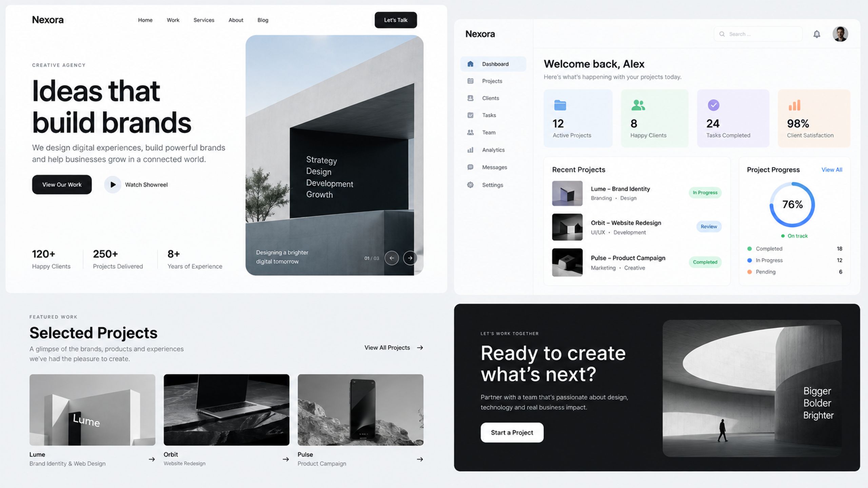The height and width of the screenshot is (488, 868).
Task: Click the Review status badge
Action: point(709,226)
